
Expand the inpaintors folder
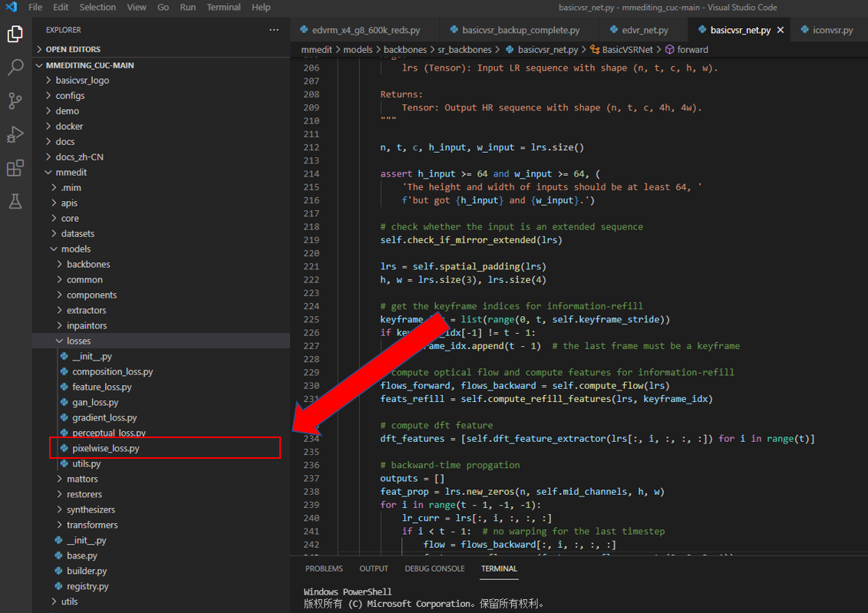pos(161,326)
